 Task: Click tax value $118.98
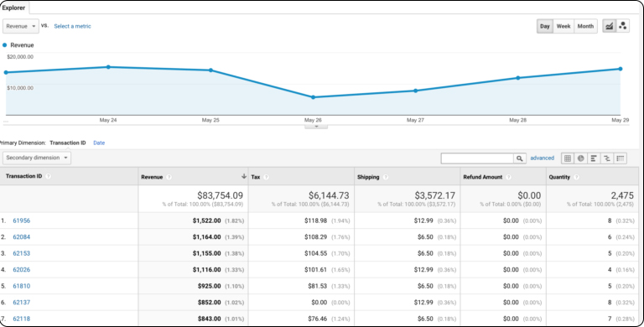[316, 221]
